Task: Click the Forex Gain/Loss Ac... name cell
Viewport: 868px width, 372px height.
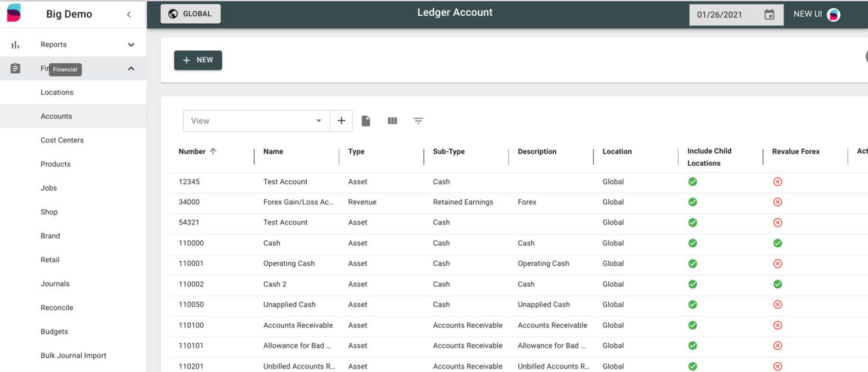Action: click(299, 202)
